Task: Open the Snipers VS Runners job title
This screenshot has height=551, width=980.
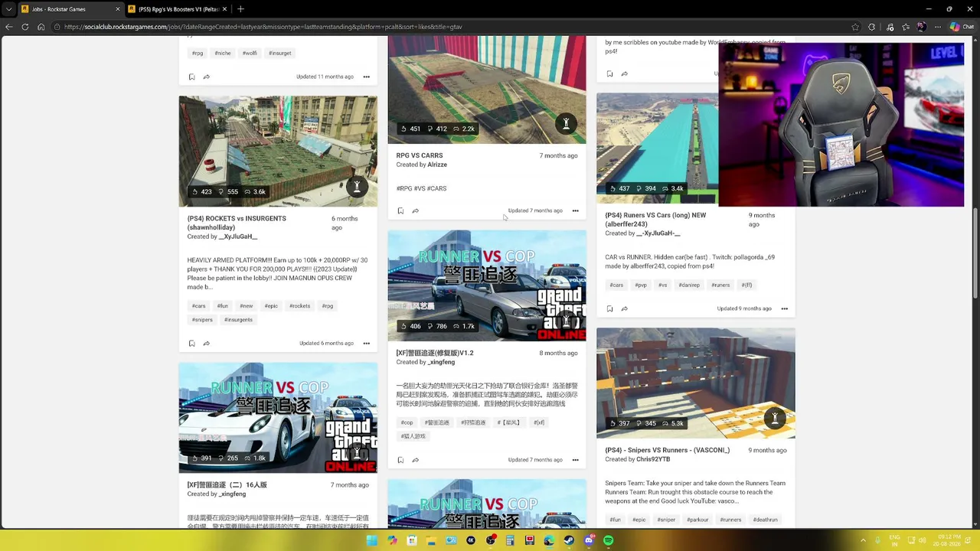Action: click(x=668, y=450)
